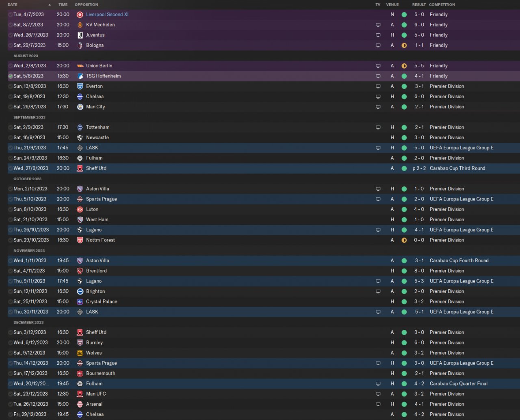Click the Venue column header

[x=392, y=5]
